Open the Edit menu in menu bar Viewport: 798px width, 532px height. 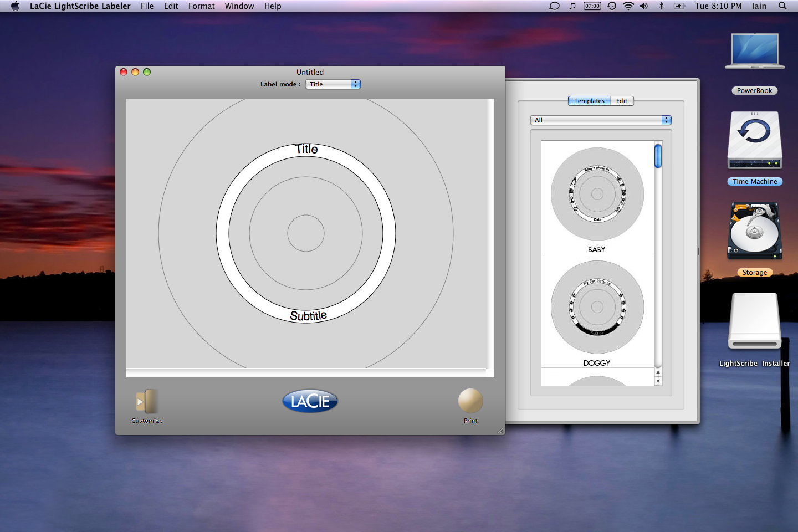pyautogui.click(x=171, y=6)
